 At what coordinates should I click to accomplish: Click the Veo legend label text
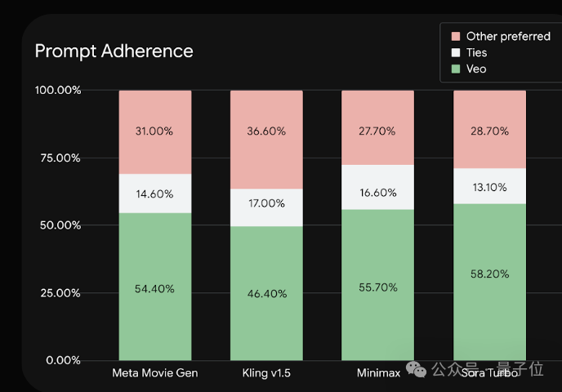click(x=476, y=69)
